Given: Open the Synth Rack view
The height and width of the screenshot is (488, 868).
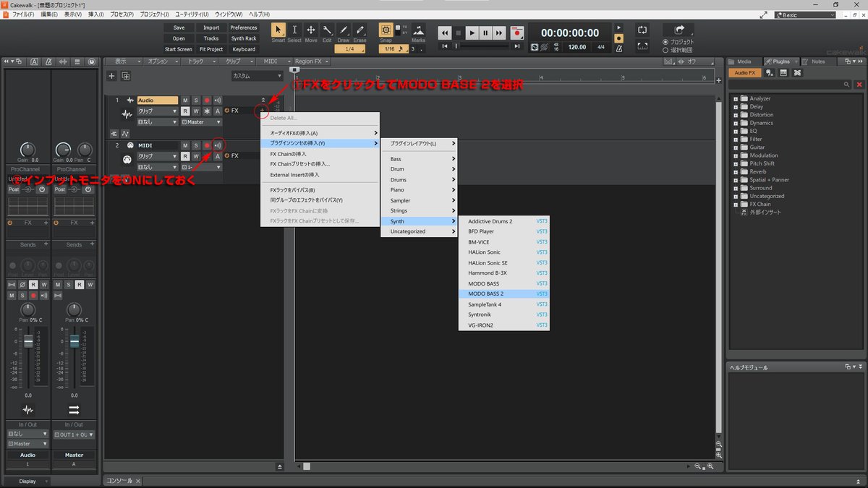Looking at the screenshot, I should [x=244, y=38].
